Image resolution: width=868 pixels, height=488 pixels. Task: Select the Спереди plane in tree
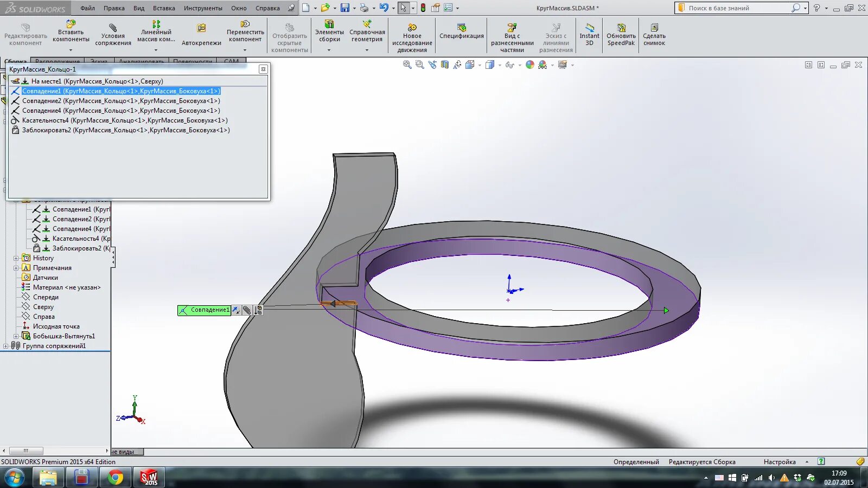coord(46,297)
